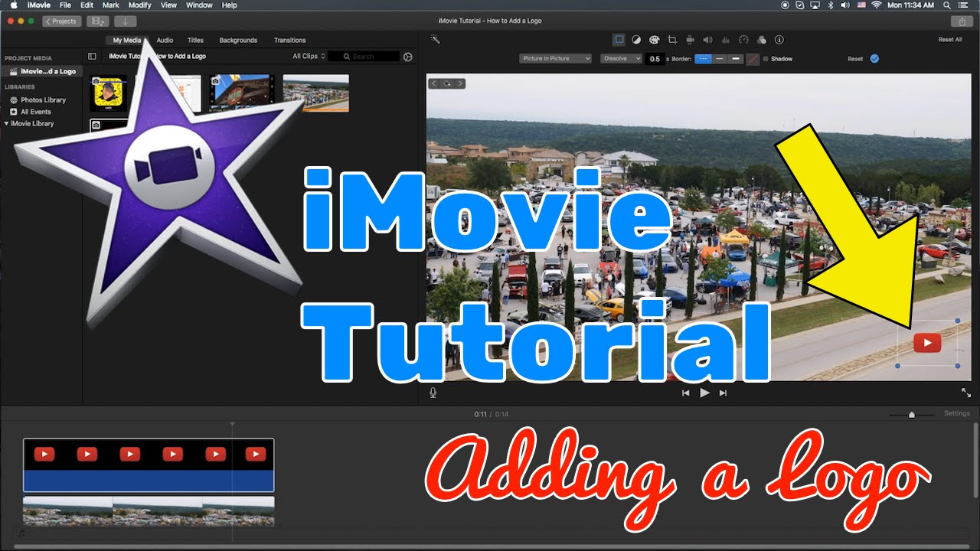
Task: Click the music note icon in timeline
Action: coord(21,533)
